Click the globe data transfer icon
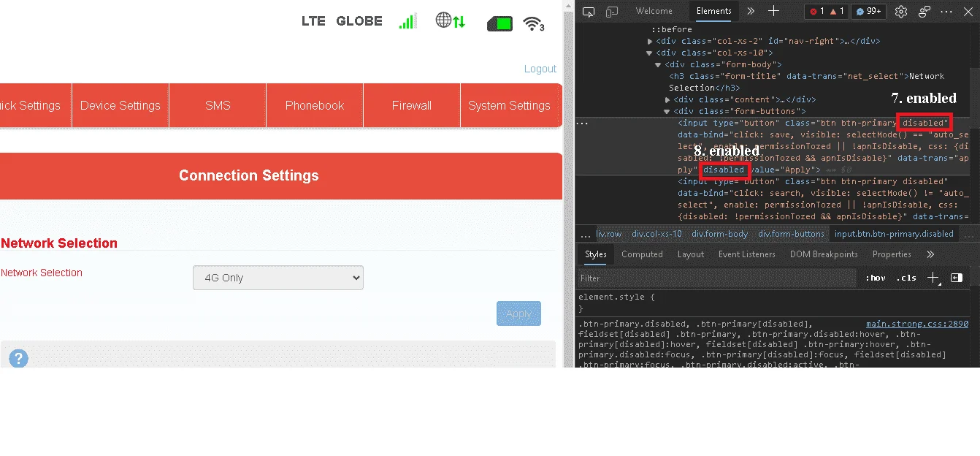Viewport: 980px width, 456px height. point(450,21)
